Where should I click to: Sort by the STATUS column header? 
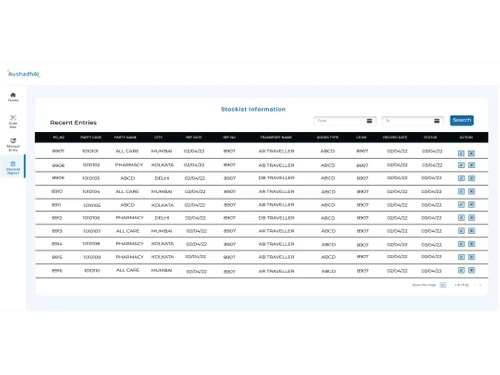[x=430, y=137]
